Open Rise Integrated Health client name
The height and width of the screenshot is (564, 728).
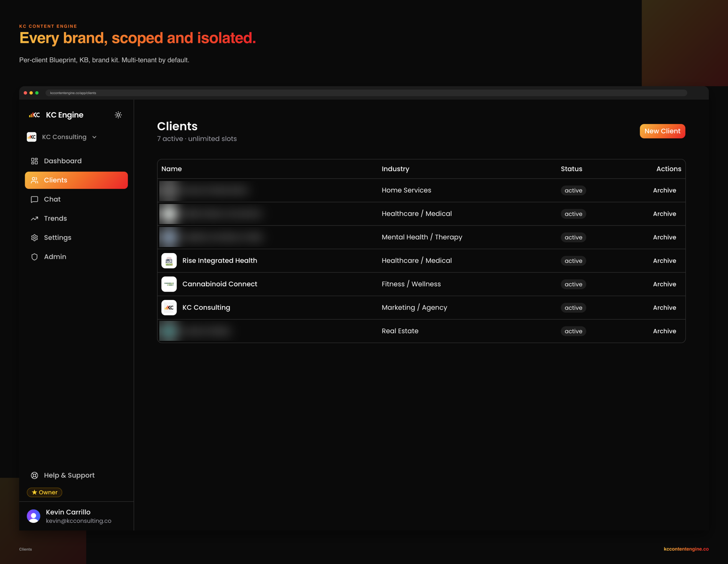coord(220,260)
